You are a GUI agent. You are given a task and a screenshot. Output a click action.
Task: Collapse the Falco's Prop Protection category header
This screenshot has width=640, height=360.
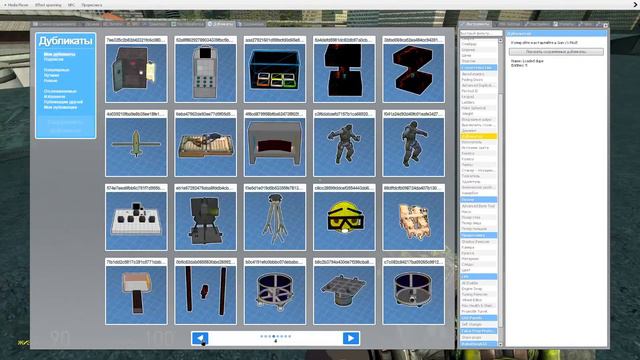[478, 331]
